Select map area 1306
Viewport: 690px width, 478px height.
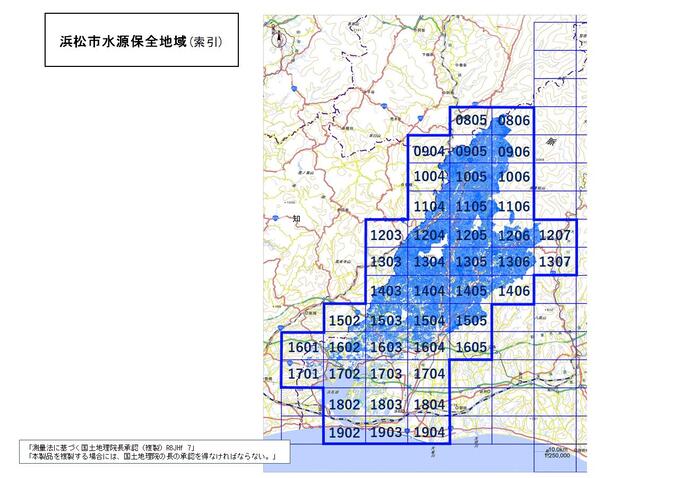[x=513, y=261]
